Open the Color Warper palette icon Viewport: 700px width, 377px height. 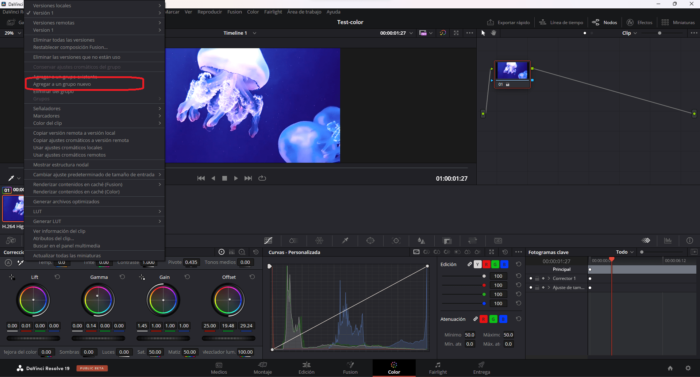coord(319,240)
